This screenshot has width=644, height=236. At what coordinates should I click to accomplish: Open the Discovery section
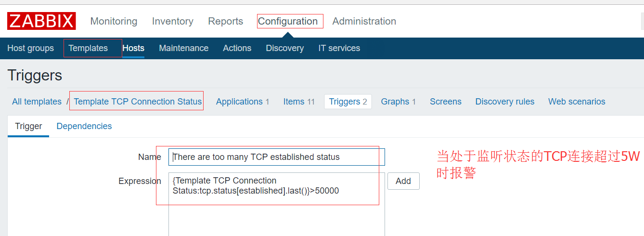coord(284,48)
